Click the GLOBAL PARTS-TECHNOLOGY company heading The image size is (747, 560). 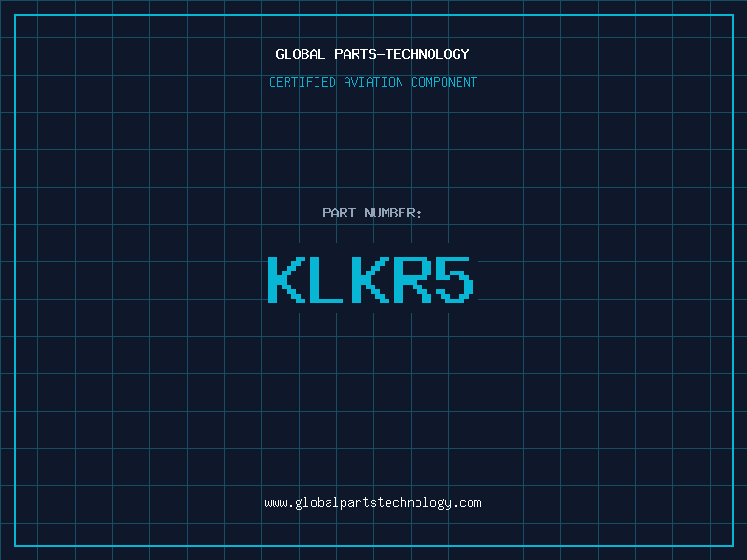click(373, 54)
